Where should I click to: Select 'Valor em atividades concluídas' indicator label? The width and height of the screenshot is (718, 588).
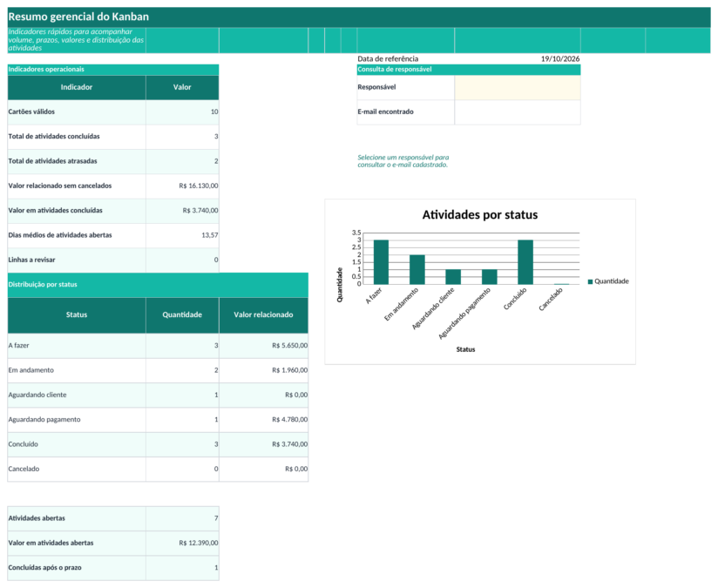56,211
